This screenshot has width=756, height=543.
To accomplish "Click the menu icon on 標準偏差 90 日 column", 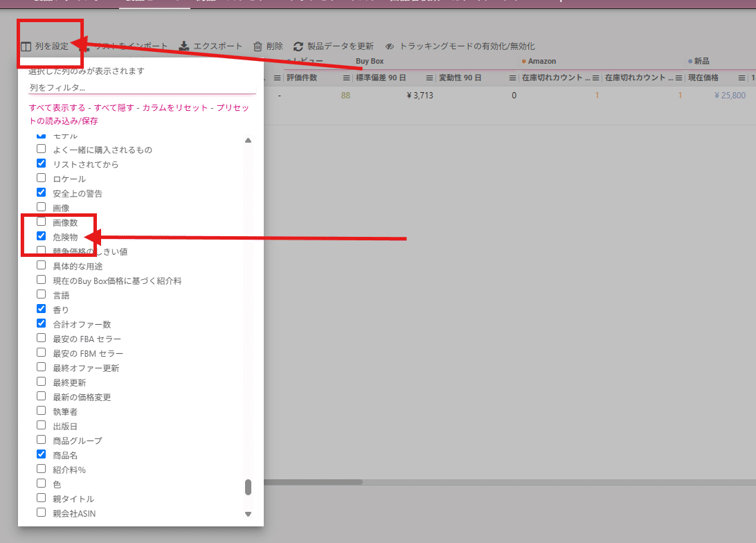I will pyautogui.click(x=429, y=78).
